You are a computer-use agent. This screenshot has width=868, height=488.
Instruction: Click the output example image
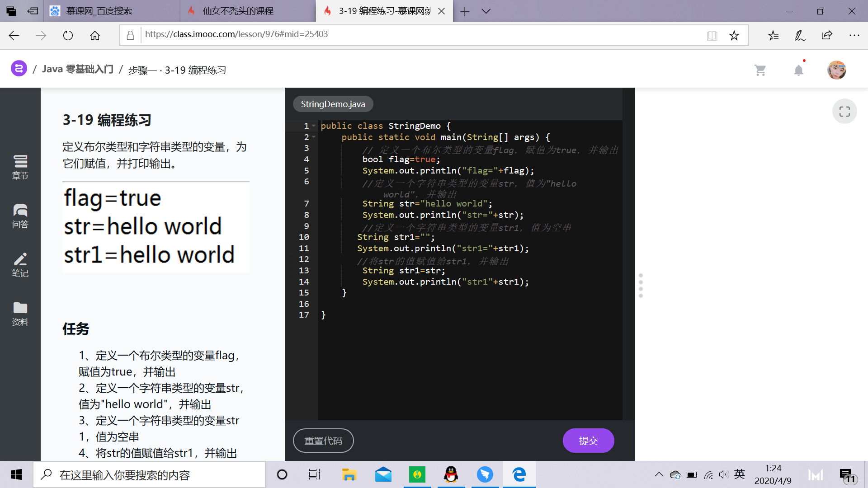click(x=156, y=227)
